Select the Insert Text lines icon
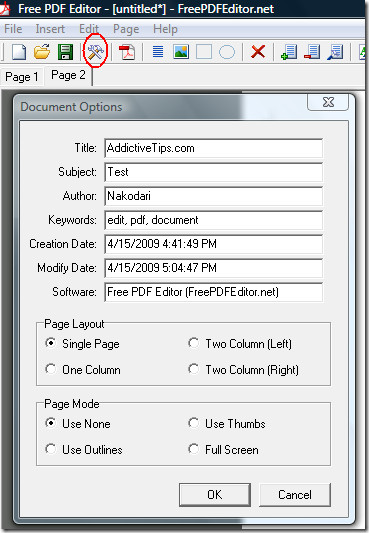The image size is (369, 533). click(158, 52)
